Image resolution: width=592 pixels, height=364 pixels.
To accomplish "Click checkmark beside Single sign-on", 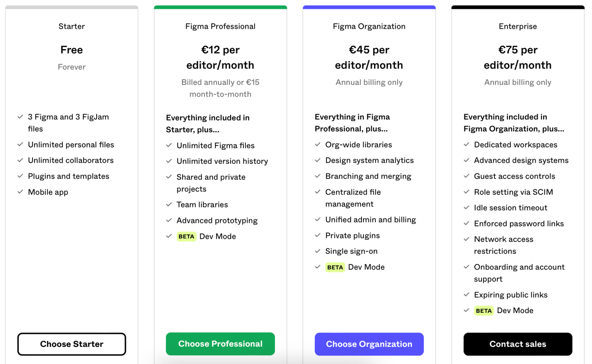I will point(317,251).
